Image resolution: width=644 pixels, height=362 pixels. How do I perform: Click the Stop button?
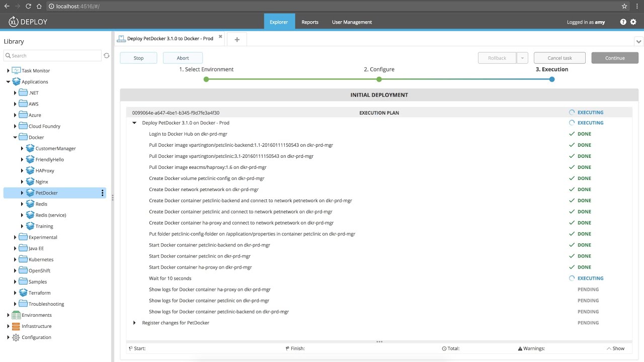(x=138, y=58)
